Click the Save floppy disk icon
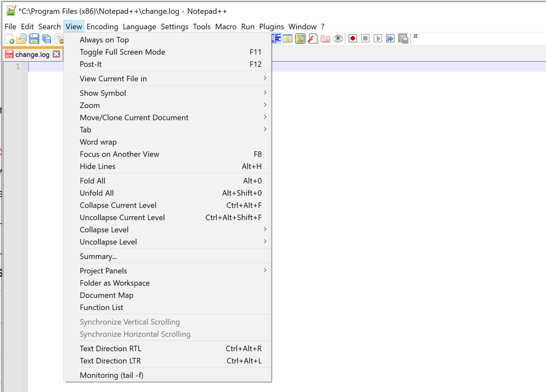 (34, 39)
